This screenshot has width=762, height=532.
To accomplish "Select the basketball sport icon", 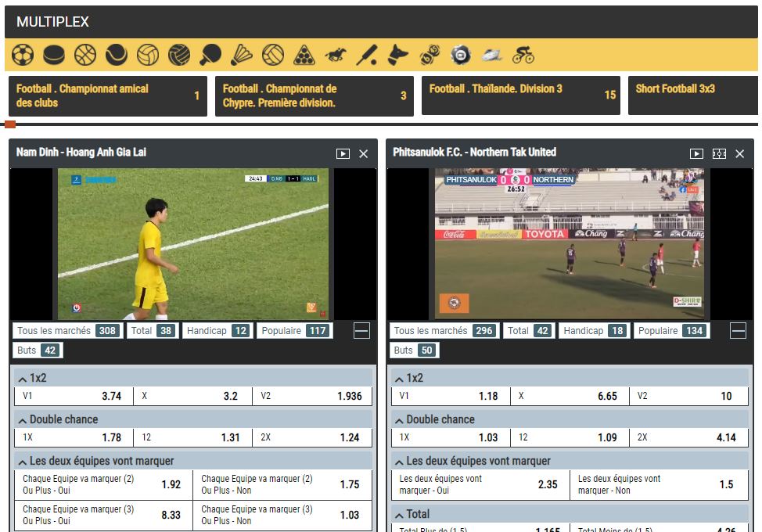I will point(84,55).
